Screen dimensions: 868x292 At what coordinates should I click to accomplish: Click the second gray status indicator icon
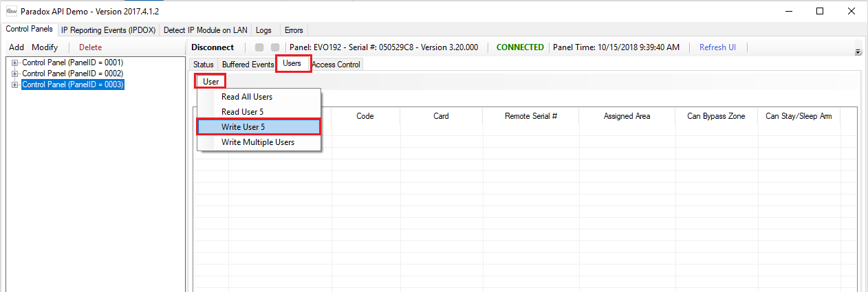275,47
